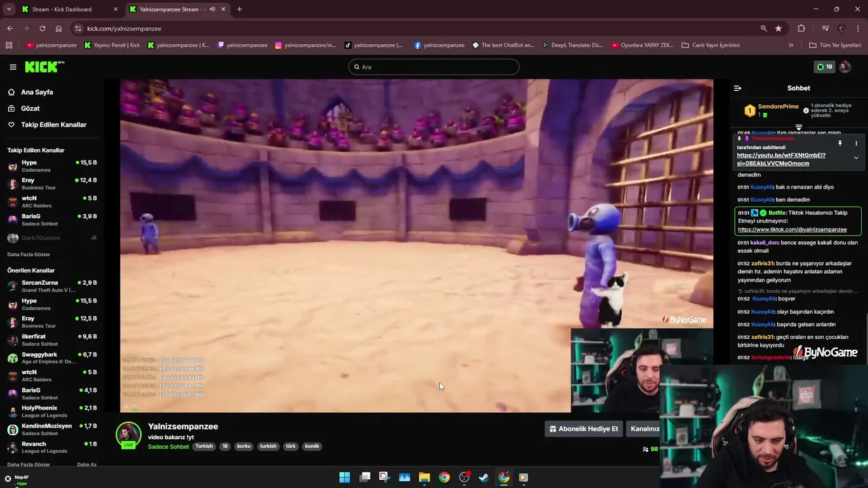
Task: Mute the Yalnizsempanzee Stream tab audio
Action: [x=212, y=9]
